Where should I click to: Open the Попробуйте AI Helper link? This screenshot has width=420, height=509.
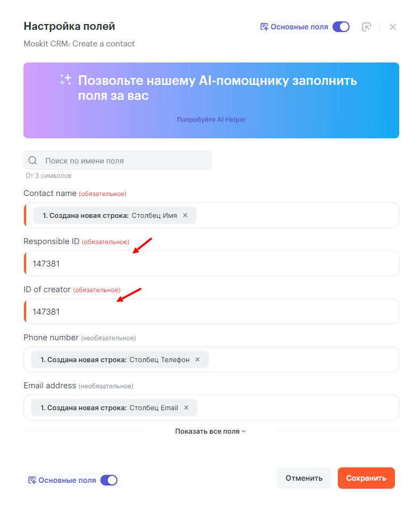pos(211,120)
